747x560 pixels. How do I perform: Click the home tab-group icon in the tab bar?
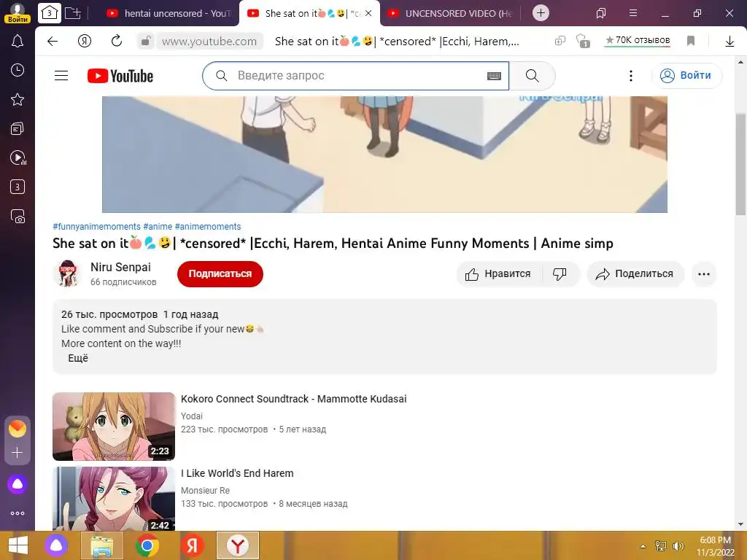[x=50, y=13]
